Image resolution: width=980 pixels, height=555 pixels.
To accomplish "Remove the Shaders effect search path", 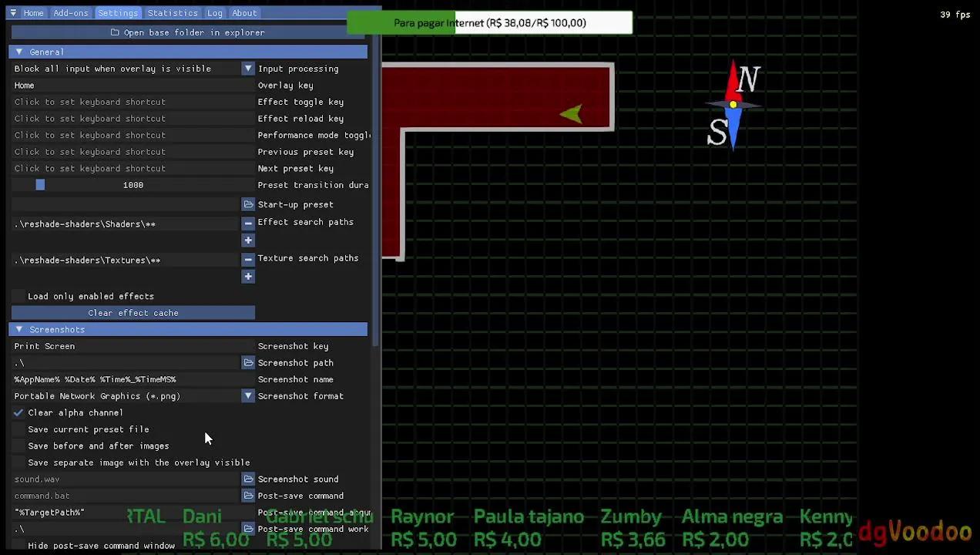I will point(248,224).
